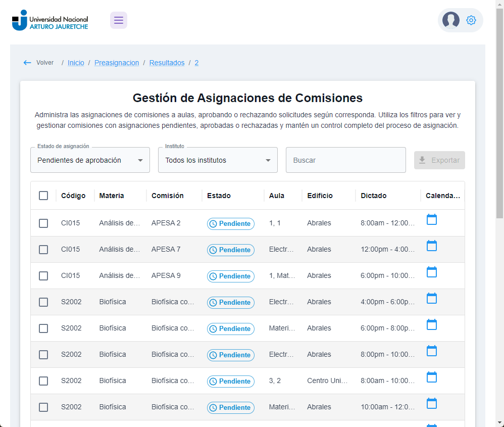Click the Exportar button

(439, 160)
